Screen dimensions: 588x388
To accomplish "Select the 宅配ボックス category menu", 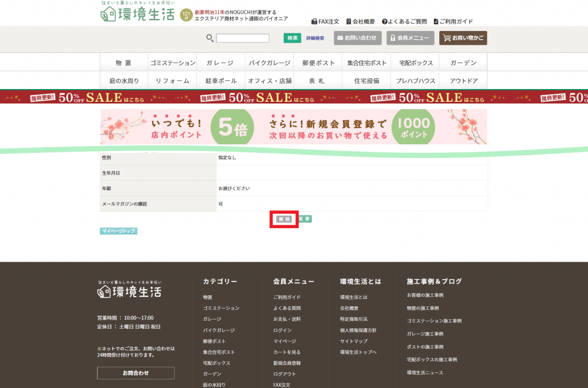I will 416,63.
